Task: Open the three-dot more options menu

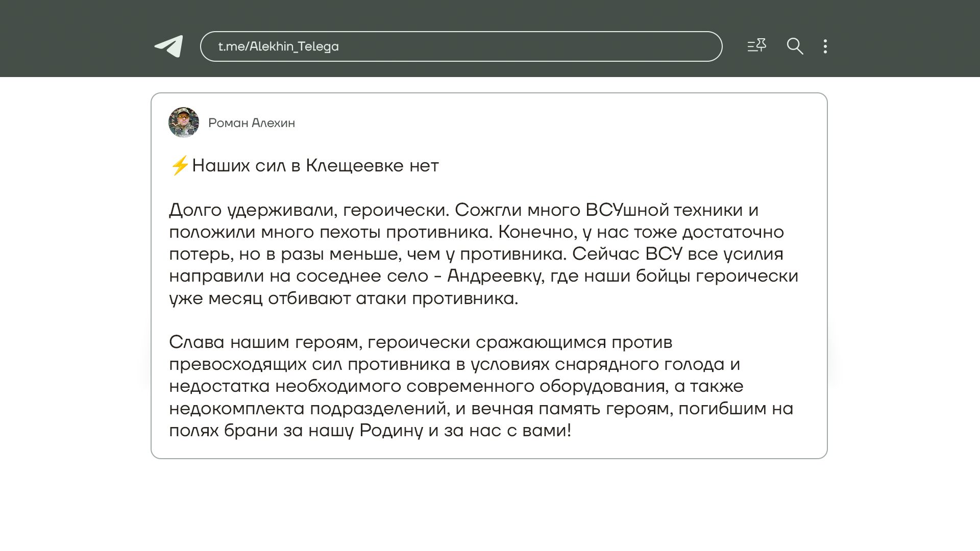Action: click(825, 46)
